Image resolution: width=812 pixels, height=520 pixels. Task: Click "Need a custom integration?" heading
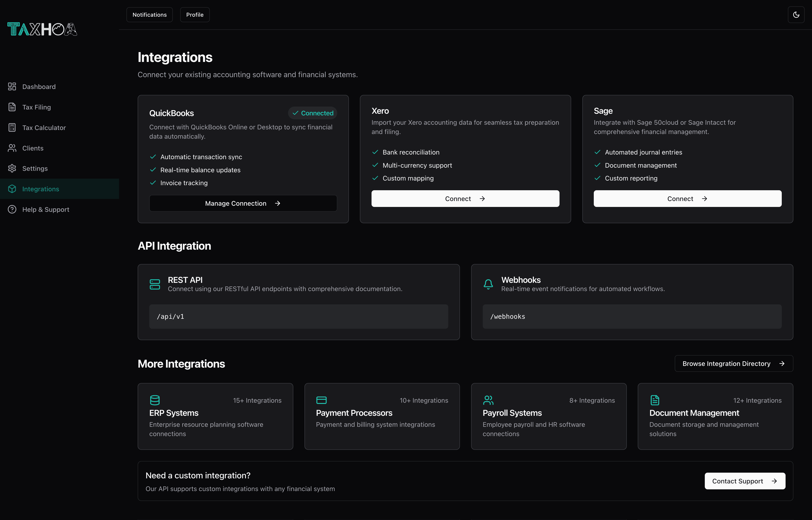click(198, 475)
